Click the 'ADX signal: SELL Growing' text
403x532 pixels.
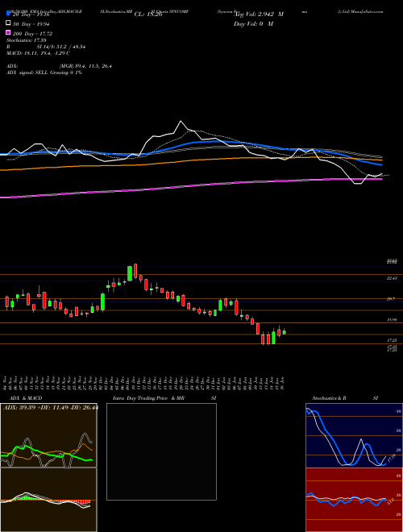44,73
